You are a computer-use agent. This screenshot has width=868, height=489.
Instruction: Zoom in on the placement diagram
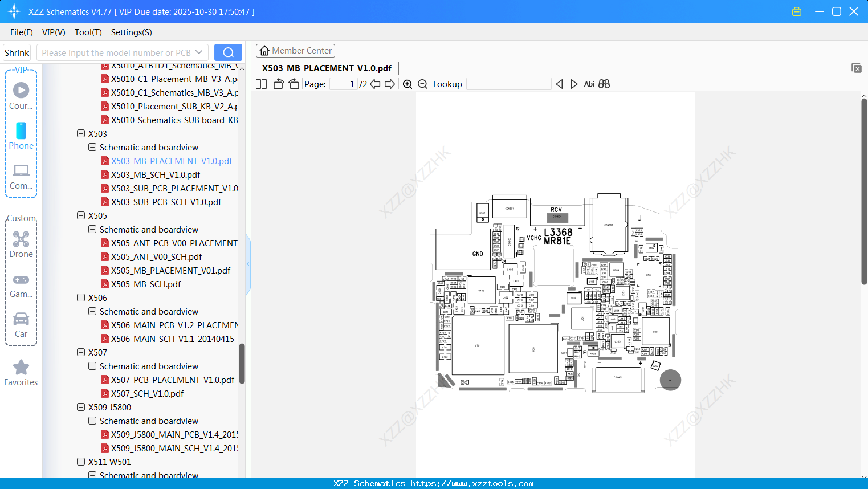click(407, 84)
